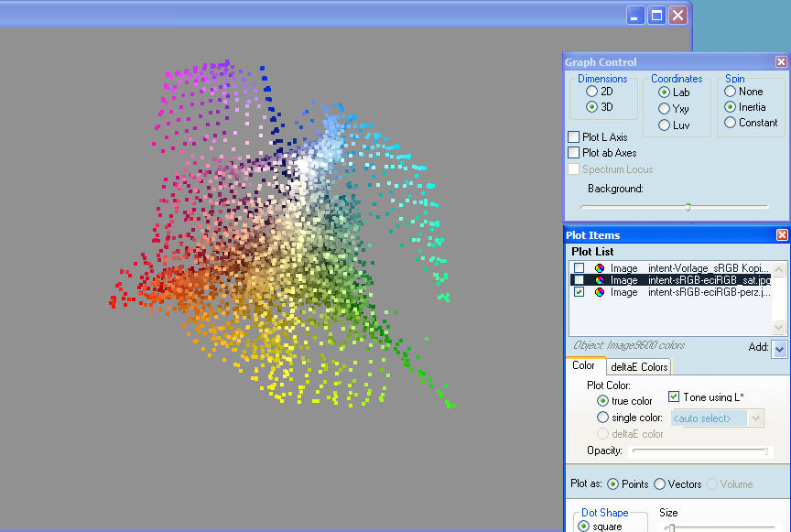Adjust the Background brightness slider
This screenshot has height=532, width=791.
[x=688, y=207]
